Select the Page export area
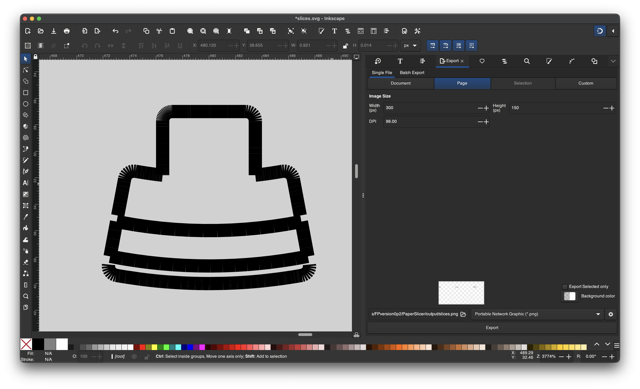The image size is (640, 389). coord(462,83)
